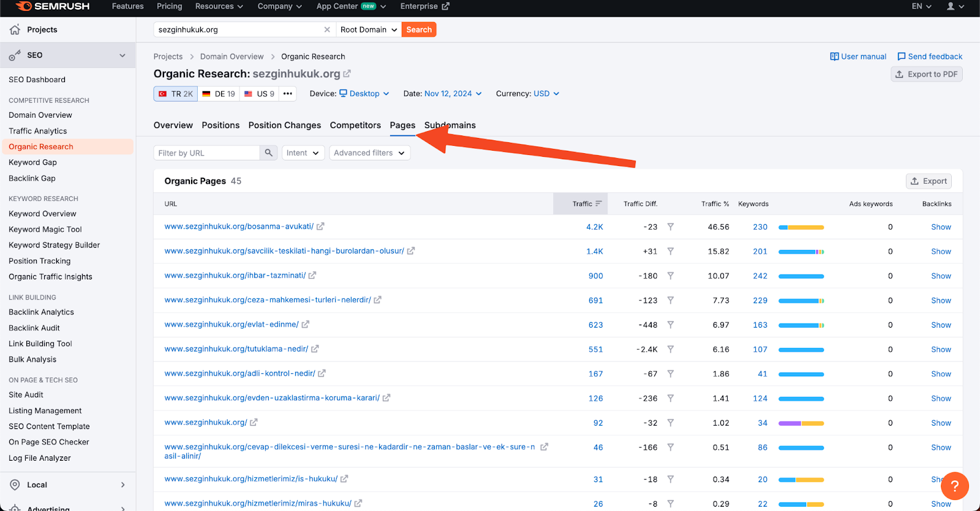Click filter icon in savcilik-teskilati row
The width and height of the screenshot is (980, 511).
671,251
